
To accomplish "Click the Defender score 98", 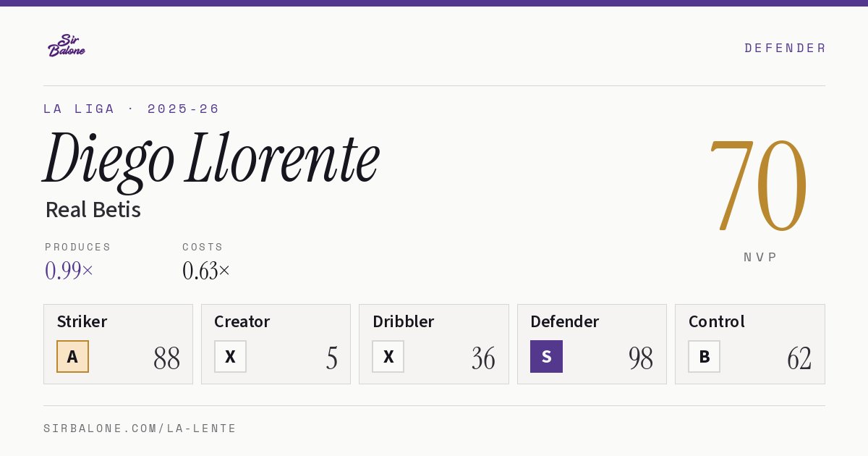I will (x=641, y=358).
